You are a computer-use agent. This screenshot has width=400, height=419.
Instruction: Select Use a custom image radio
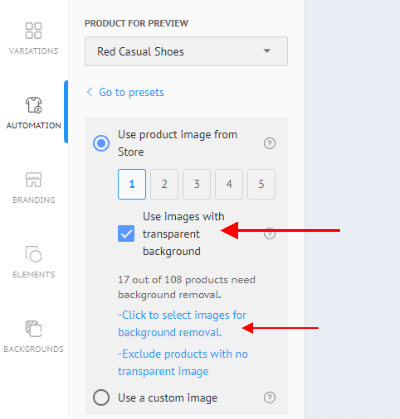[x=101, y=397]
